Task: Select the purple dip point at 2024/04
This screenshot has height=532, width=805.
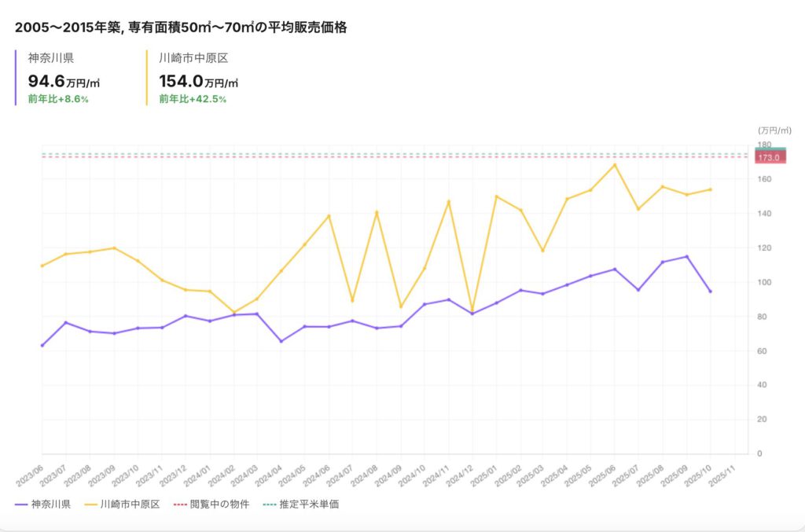Action: coord(281,341)
